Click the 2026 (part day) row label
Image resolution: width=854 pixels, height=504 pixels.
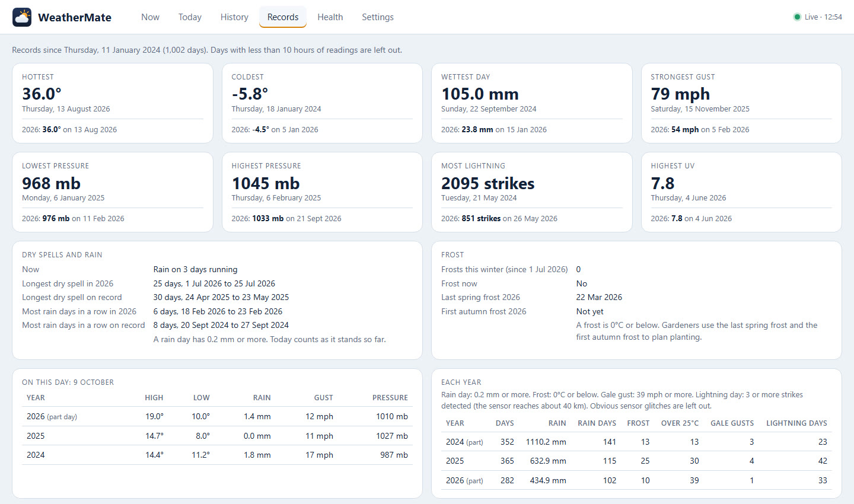coord(52,416)
